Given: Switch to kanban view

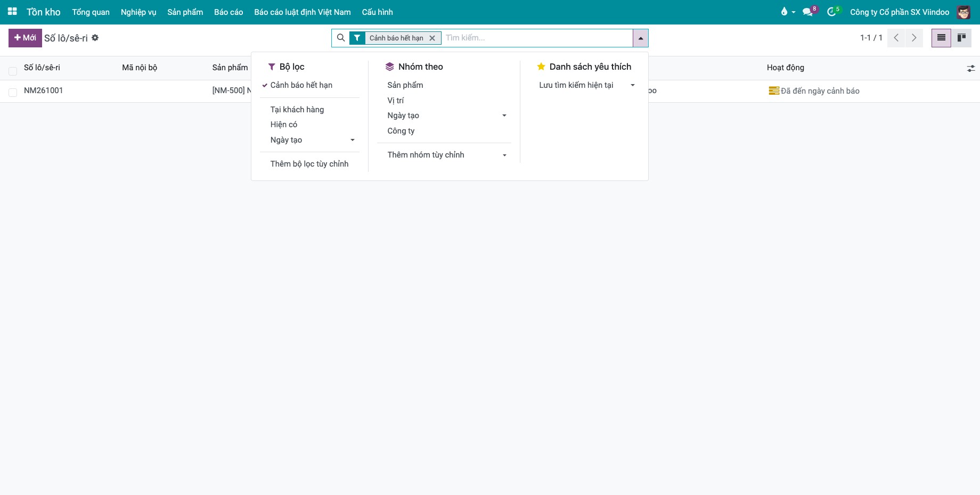Looking at the screenshot, I should [x=961, y=38].
